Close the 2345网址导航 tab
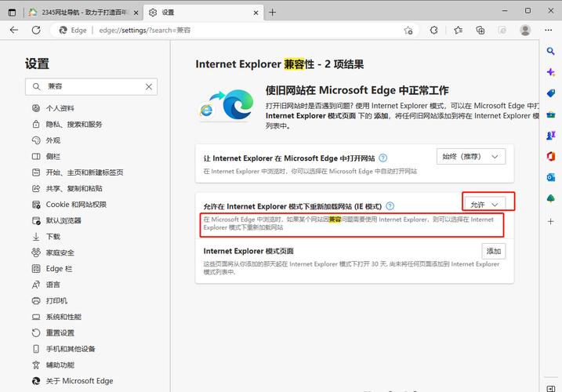Screen dimensions: 562x392 (x=136, y=13)
